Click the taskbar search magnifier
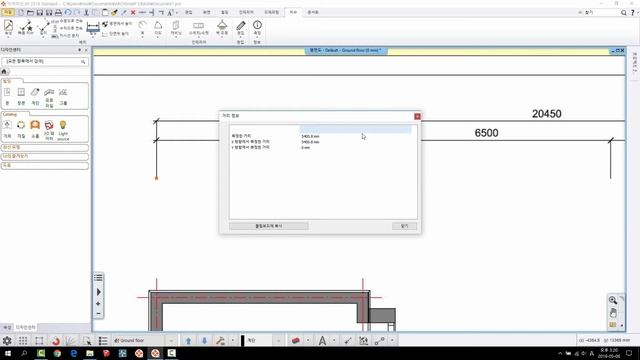Viewport: 640px width, 360px height. tap(24, 353)
